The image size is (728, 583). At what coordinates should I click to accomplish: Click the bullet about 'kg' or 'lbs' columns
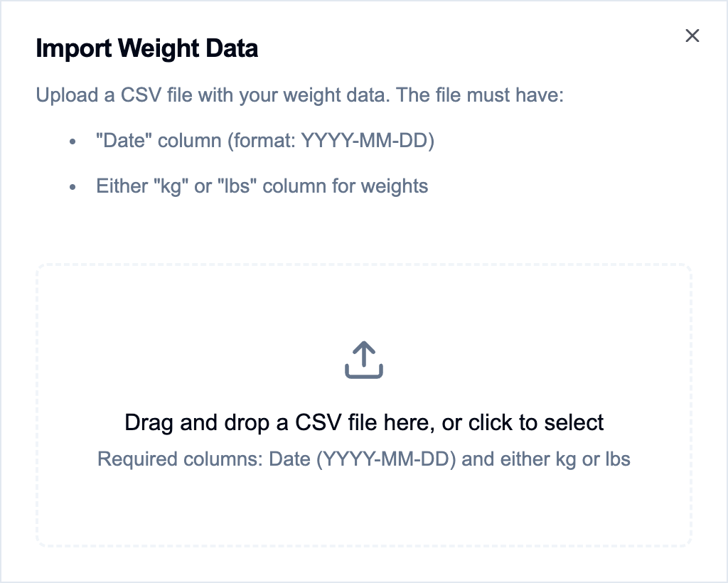click(x=262, y=186)
